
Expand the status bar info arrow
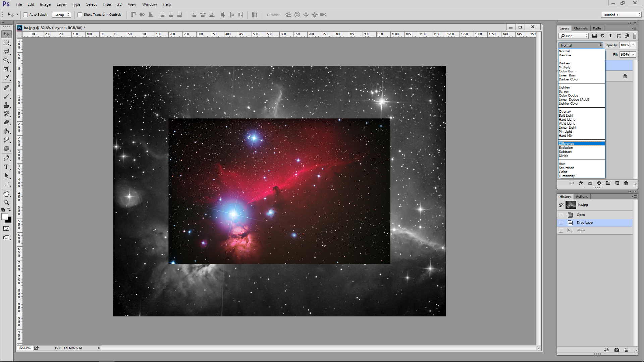(x=99, y=348)
